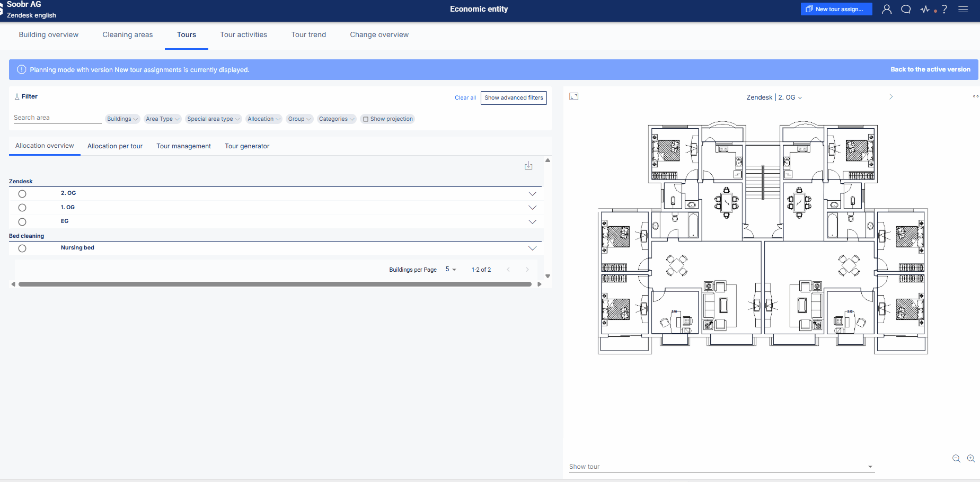Screen dimensions: 980x482
Task: Click the Bed cleaning group heading
Action: (x=27, y=236)
